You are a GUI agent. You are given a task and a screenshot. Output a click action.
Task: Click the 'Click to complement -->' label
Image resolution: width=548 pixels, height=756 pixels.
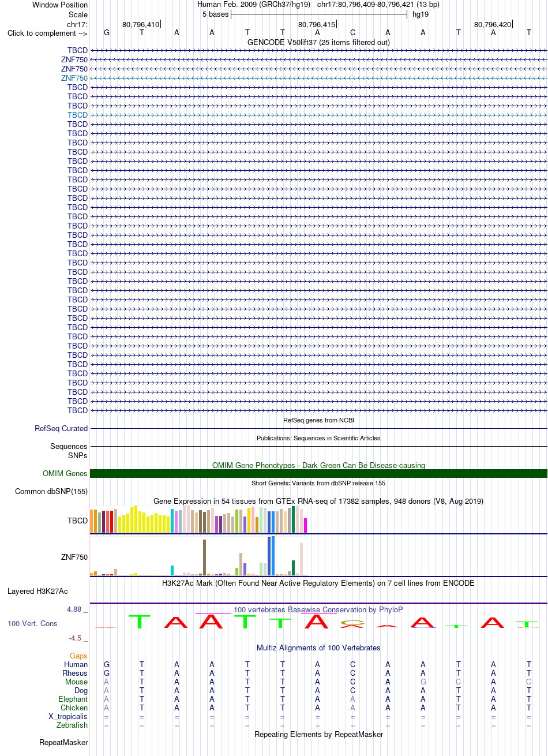pyautogui.click(x=47, y=33)
